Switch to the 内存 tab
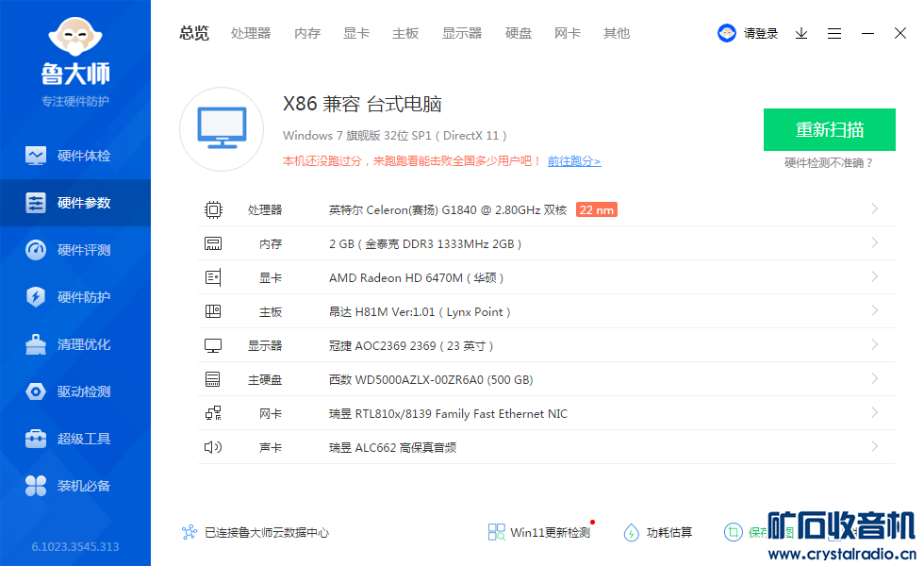 307,33
